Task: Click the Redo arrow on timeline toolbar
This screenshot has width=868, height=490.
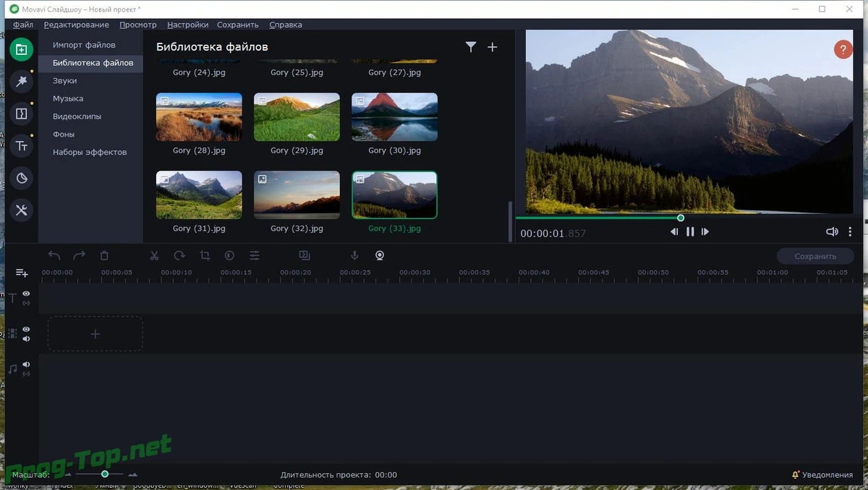Action: point(80,255)
